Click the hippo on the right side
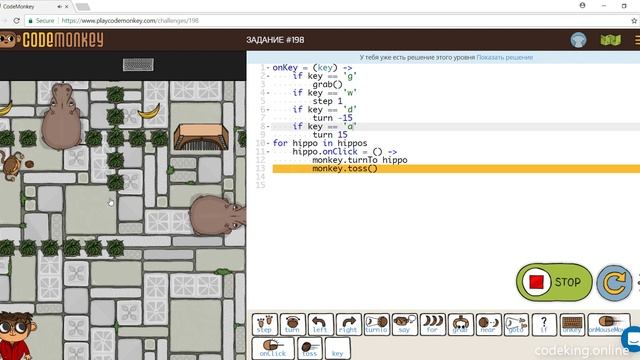The width and height of the screenshot is (640, 360). point(218,215)
